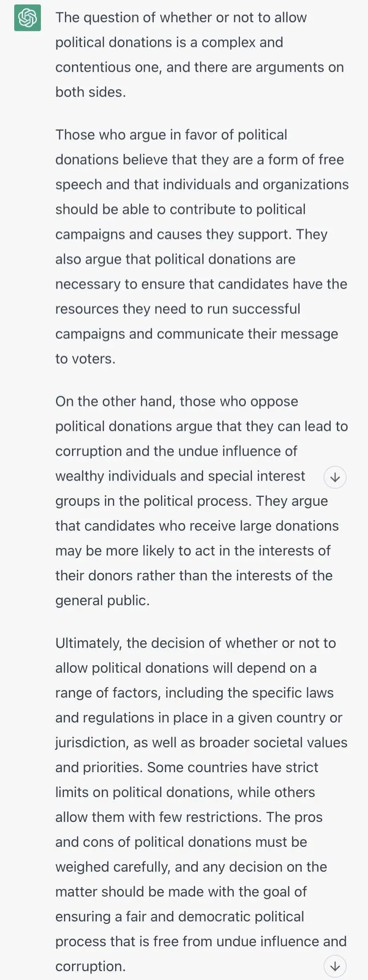Click the line 'speech and that individuals and organizations'
The width and height of the screenshot is (368, 980).
point(202,184)
